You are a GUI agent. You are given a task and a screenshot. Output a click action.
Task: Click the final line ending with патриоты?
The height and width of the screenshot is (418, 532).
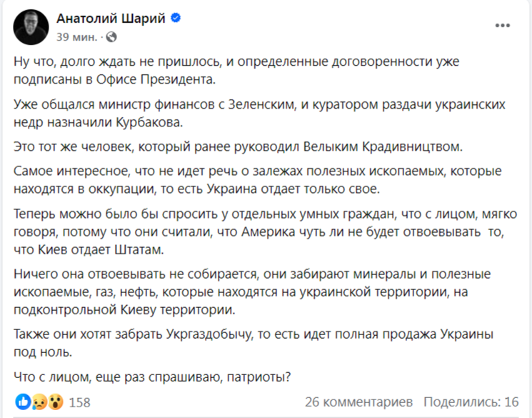[x=154, y=377]
